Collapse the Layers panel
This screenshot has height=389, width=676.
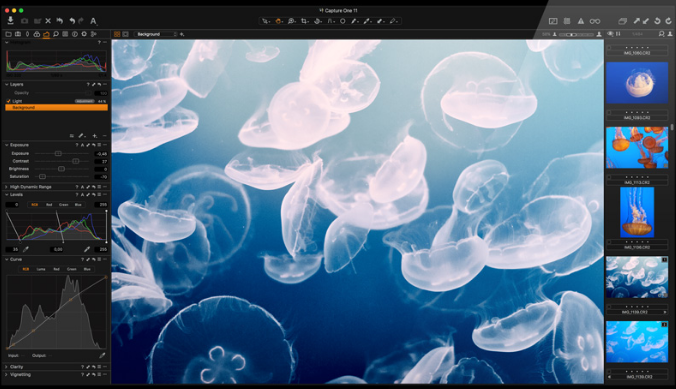tap(6, 85)
